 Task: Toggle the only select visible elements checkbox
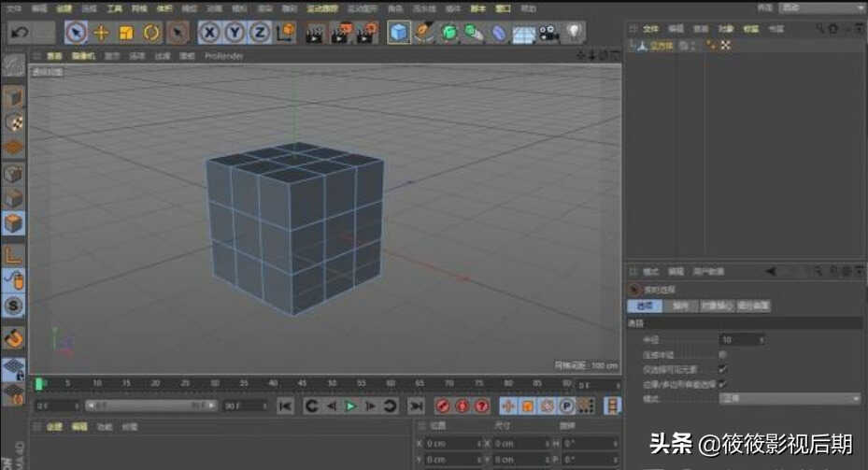click(x=723, y=369)
